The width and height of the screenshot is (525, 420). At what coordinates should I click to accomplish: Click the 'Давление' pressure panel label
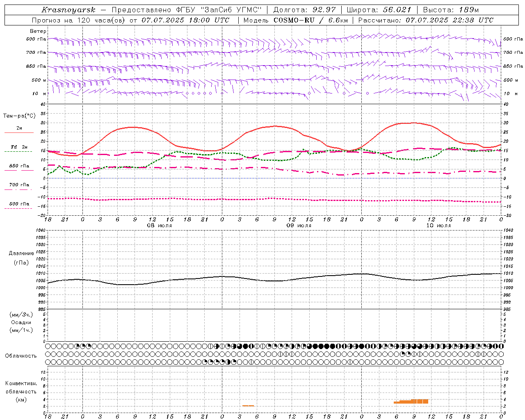point(21,253)
